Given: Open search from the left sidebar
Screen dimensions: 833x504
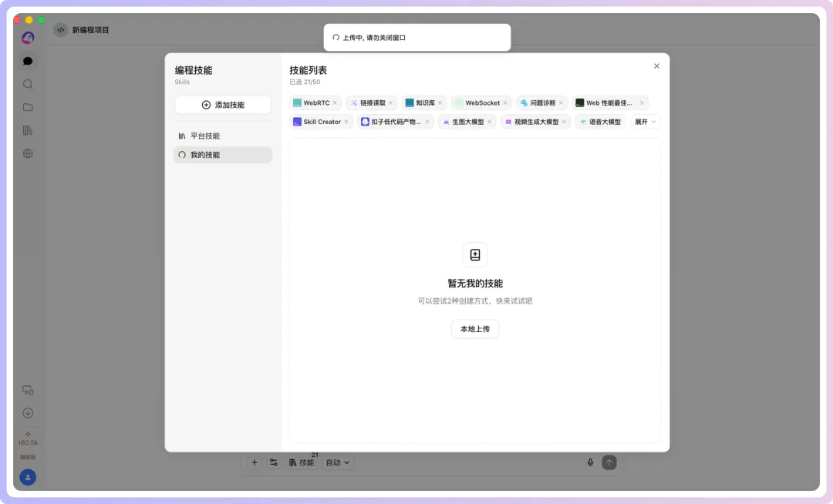Looking at the screenshot, I should (x=28, y=84).
